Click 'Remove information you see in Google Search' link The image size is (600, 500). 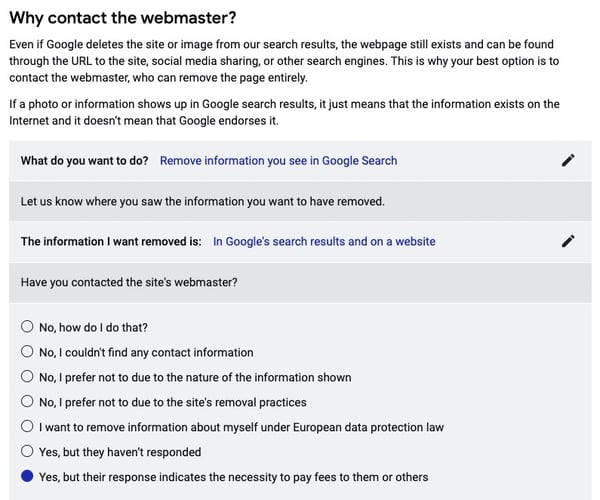tap(278, 160)
